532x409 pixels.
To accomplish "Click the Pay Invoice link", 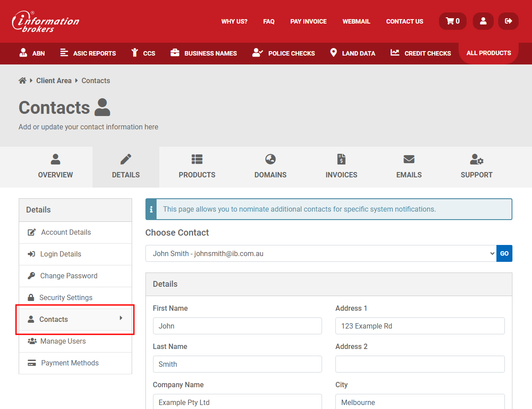I will click(308, 21).
